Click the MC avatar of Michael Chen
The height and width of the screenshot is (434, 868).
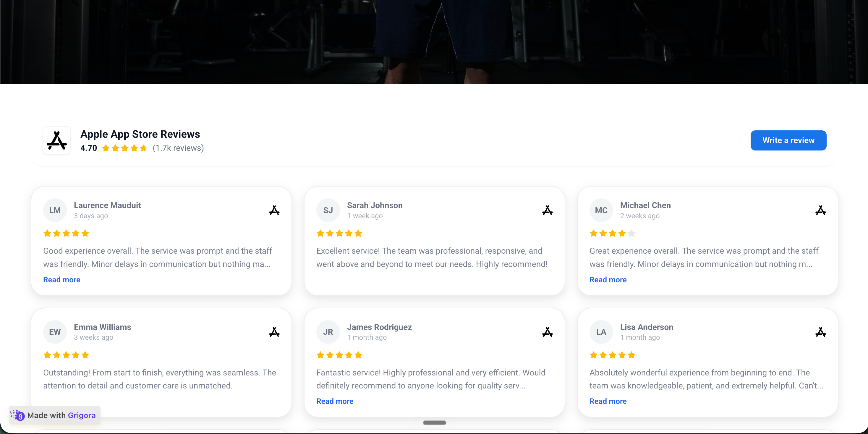[x=601, y=210]
